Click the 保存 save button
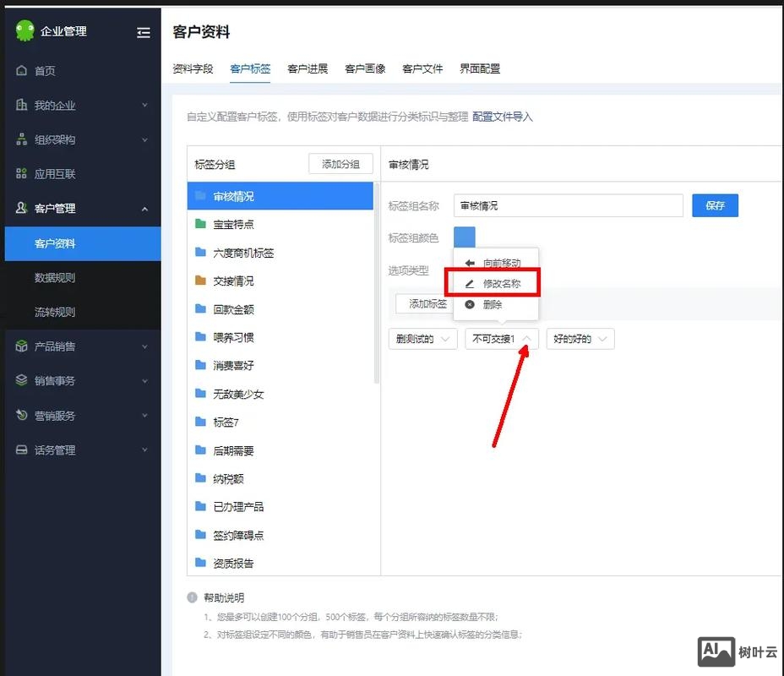 coord(715,205)
